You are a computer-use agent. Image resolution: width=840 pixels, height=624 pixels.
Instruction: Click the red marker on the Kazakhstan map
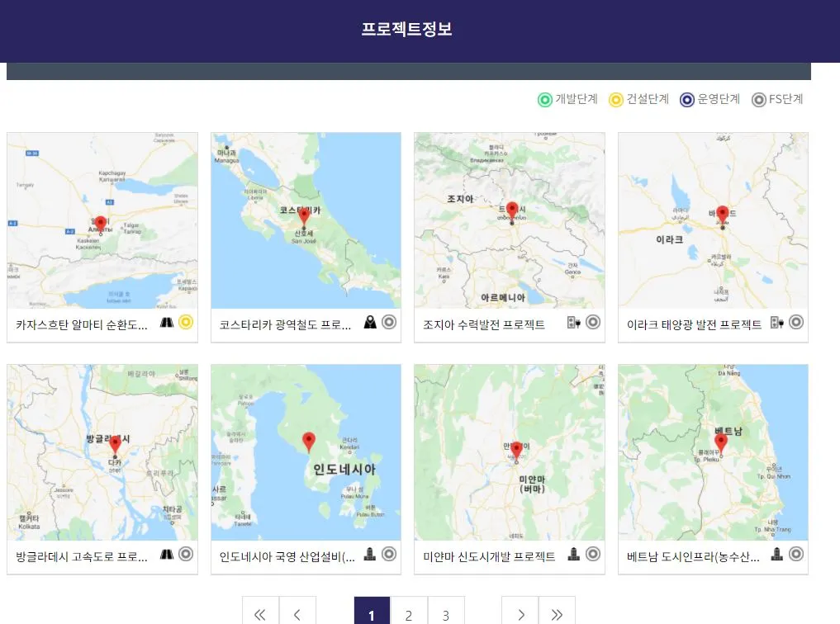point(101,221)
